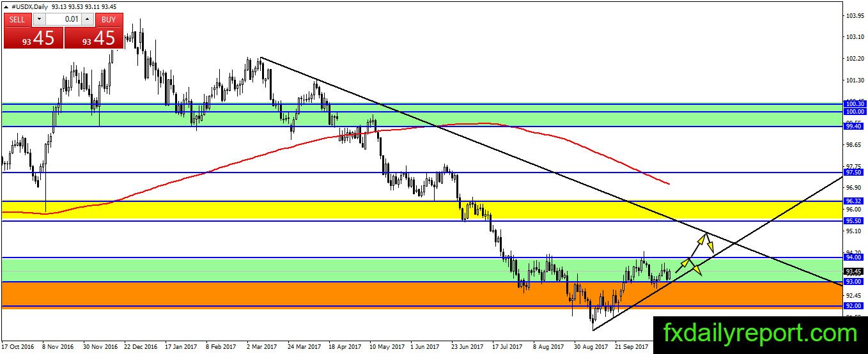Click the red BUY button
868x354 pixels.
pyautogui.click(x=109, y=19)
